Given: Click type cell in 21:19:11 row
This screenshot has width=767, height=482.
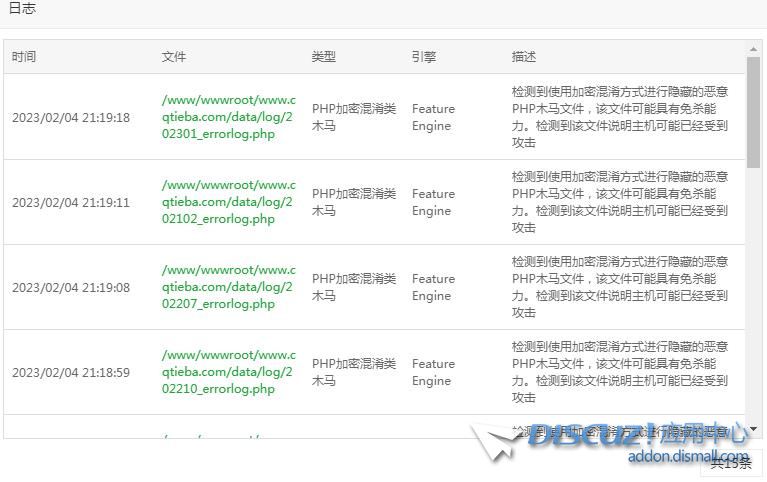Looking at the screenshot, I should 354,202.
